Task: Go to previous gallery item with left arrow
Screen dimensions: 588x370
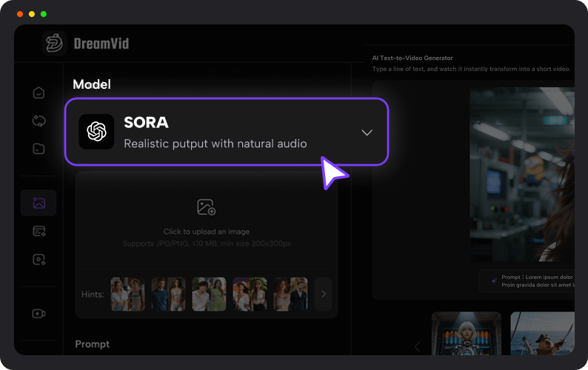Action: coord(418,346)
